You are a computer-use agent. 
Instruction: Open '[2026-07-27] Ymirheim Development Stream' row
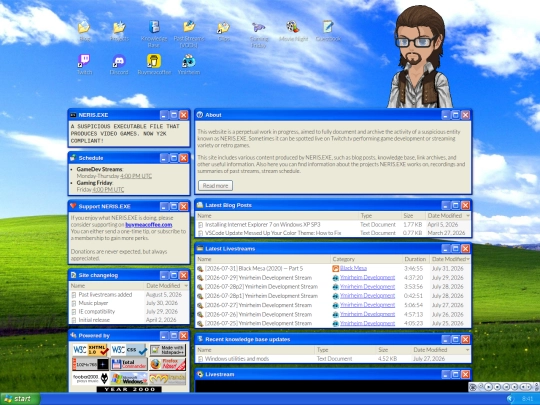(258, 305)
